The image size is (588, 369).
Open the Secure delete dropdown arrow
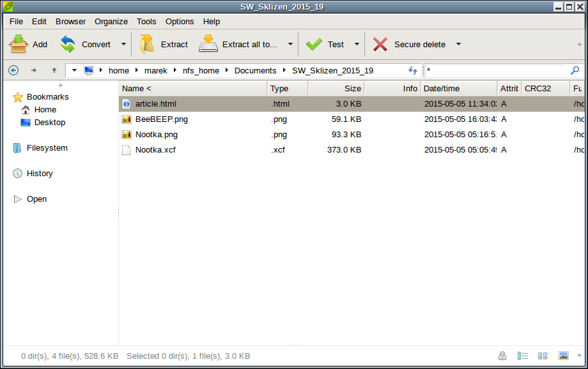click(458, 44)
